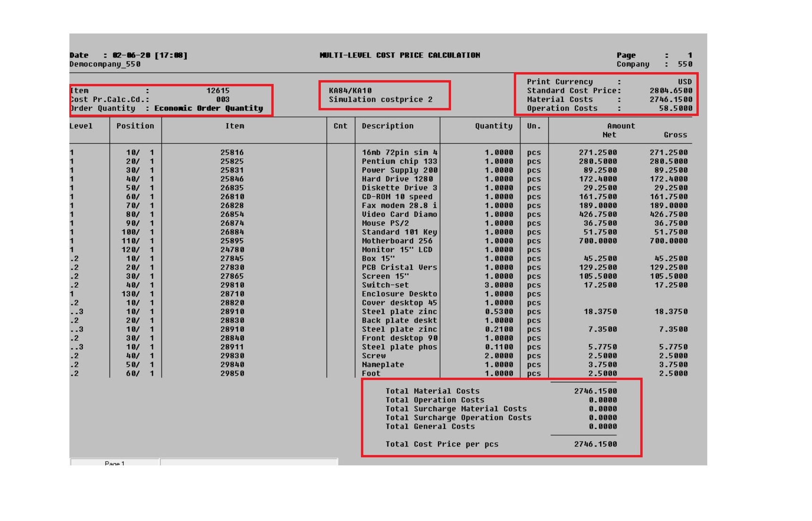Select Video Card Diamo net amount 426.7500
This screenshot has height=521, width=812.
click(x=597, y=215)
